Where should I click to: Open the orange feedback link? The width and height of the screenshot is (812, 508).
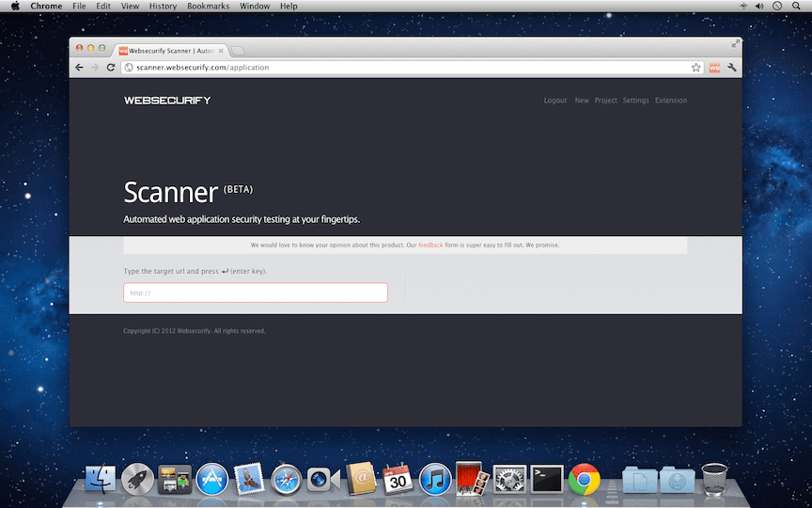(x=430, y=246)
